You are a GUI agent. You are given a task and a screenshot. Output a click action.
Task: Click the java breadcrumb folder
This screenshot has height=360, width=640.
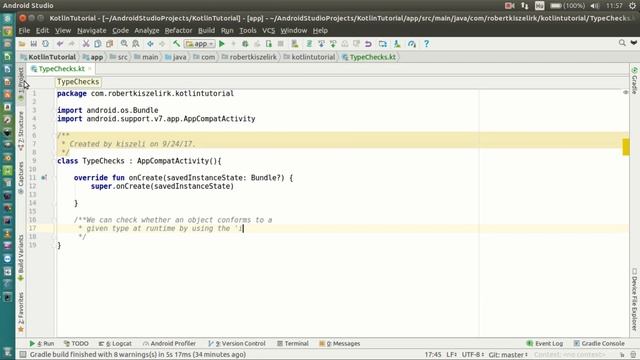[176, 57]
